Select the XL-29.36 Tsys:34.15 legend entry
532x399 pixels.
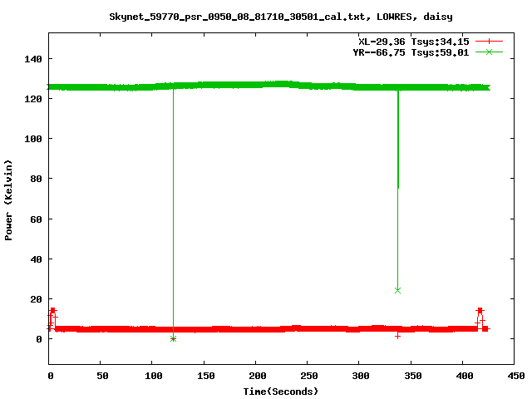click(414, 42)
